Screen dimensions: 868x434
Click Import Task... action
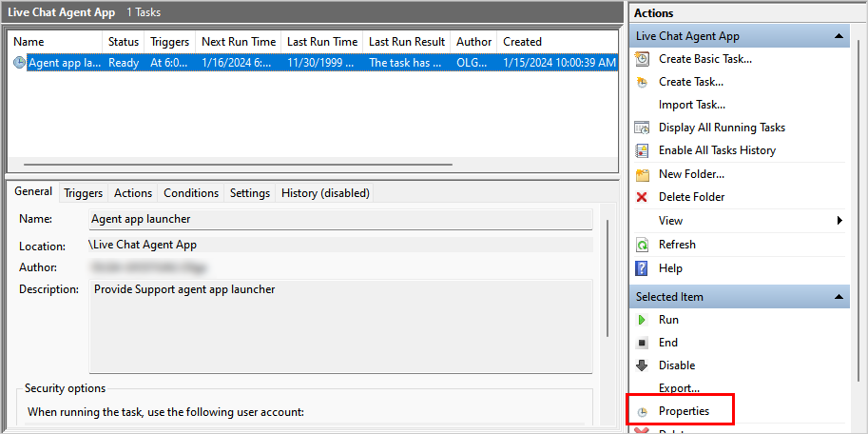point(691,105)
